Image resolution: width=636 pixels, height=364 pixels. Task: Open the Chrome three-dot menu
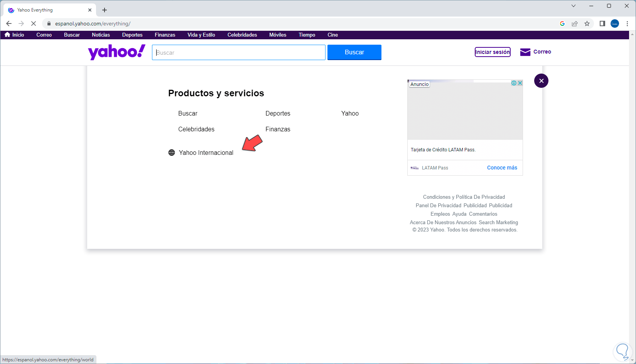628,23
